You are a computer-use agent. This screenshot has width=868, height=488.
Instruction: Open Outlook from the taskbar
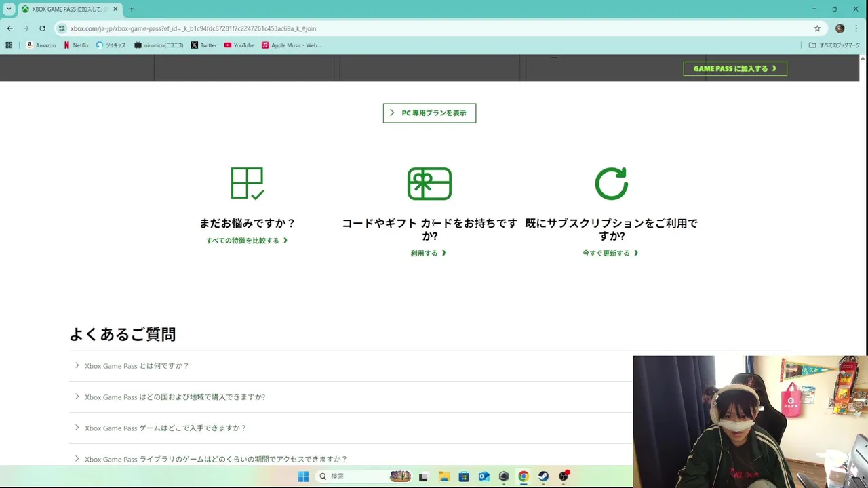[484, 476]
